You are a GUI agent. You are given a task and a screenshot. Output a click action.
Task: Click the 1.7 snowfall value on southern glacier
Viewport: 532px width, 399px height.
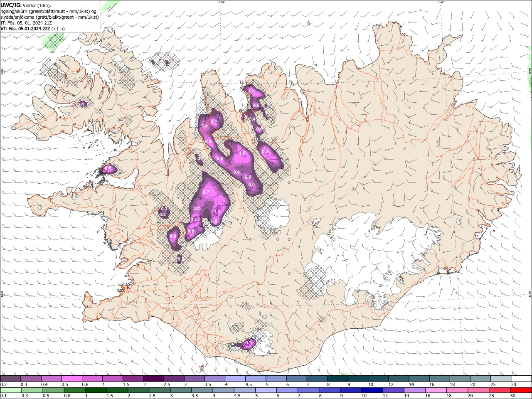click(249, 343)
